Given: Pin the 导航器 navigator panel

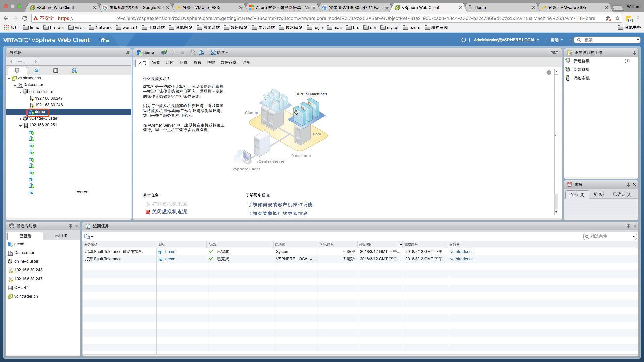Looking at the screenshot, I should [x=128, y=53].
